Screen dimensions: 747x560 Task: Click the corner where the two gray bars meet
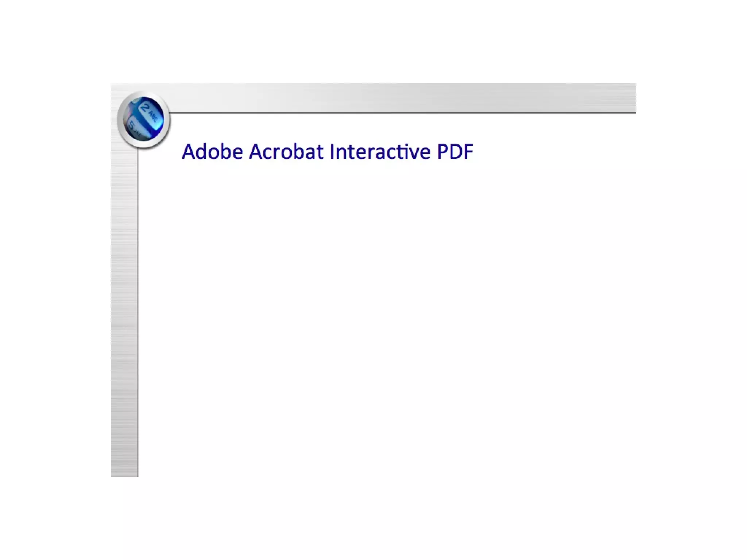point(124,98)
